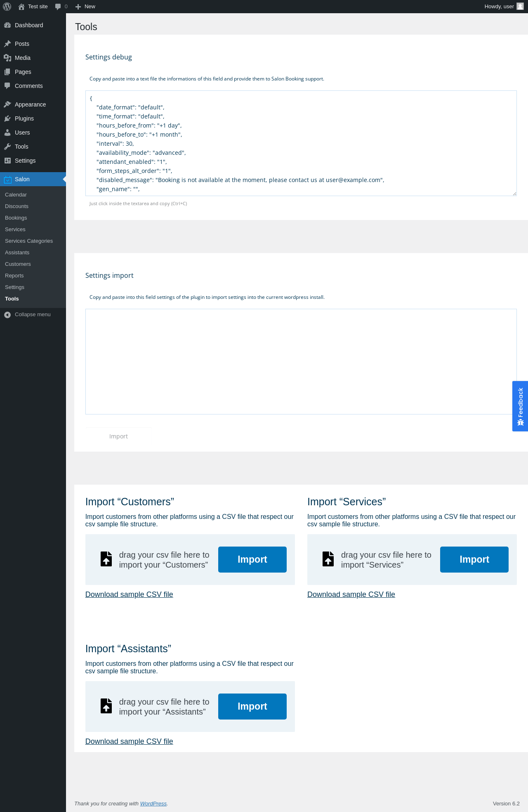Viewport: 528px width, 812px height.
Task: Open the comments bubble icon in admin bar
Action: pos(58,7)
